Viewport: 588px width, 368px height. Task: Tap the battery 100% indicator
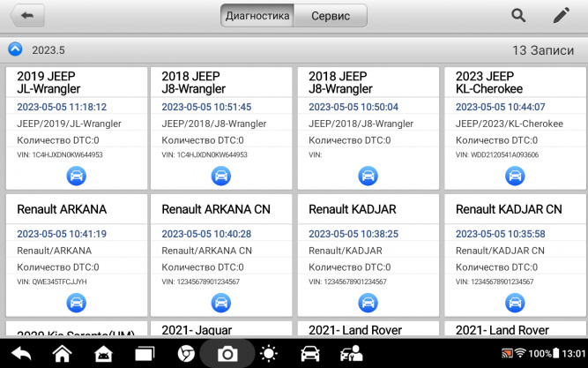click(x=544, y=353)
